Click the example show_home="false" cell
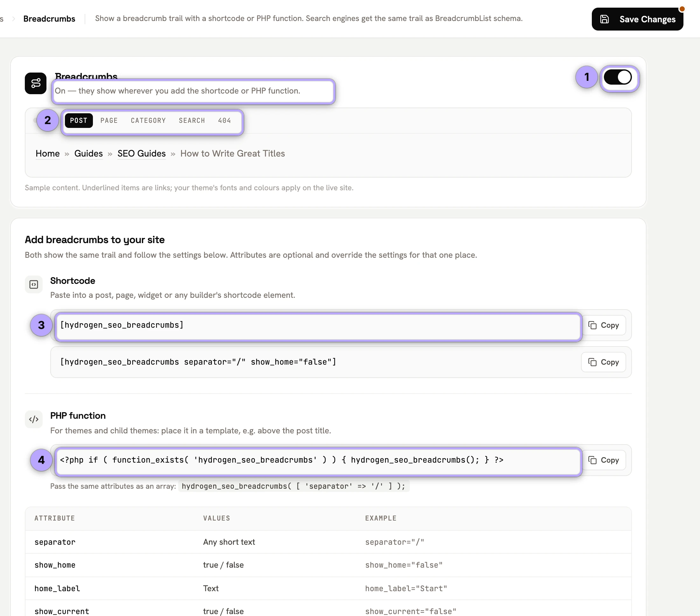The height and width of the screenshot is (616, 700). point(404,565)
